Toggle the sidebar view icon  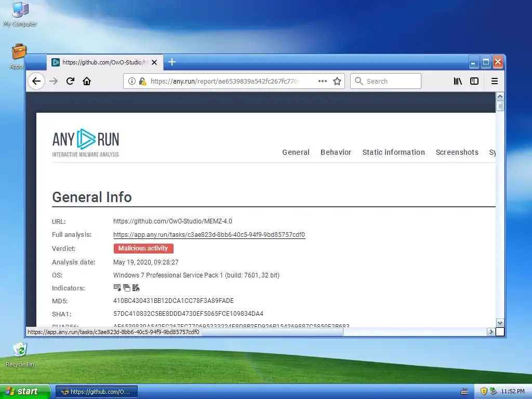tap(474, 81)
